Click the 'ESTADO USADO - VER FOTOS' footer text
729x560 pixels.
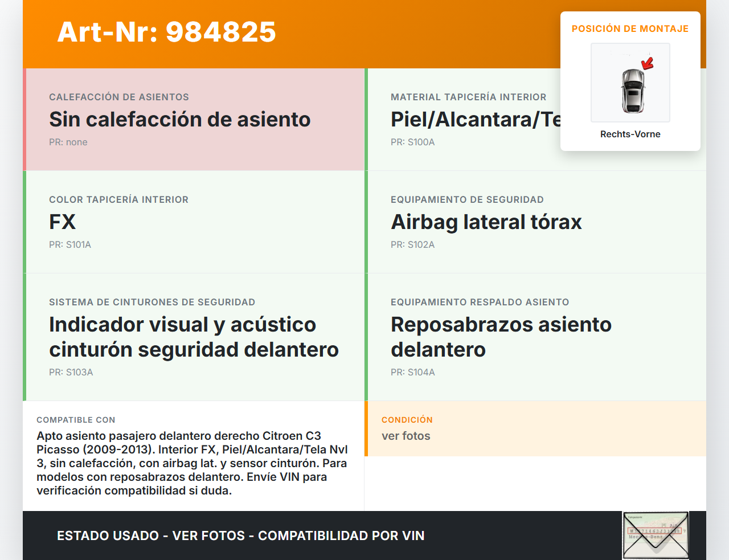coord(240,536)
